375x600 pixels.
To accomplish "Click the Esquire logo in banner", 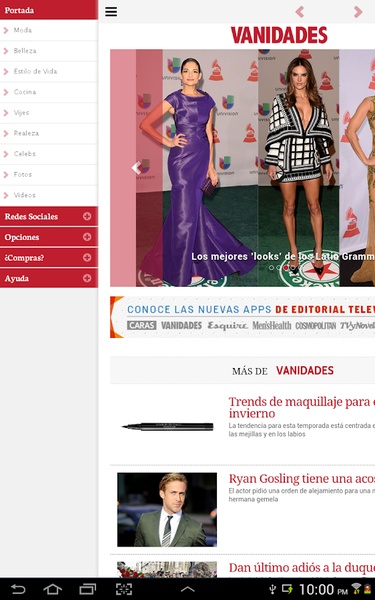I will (227, 326).
